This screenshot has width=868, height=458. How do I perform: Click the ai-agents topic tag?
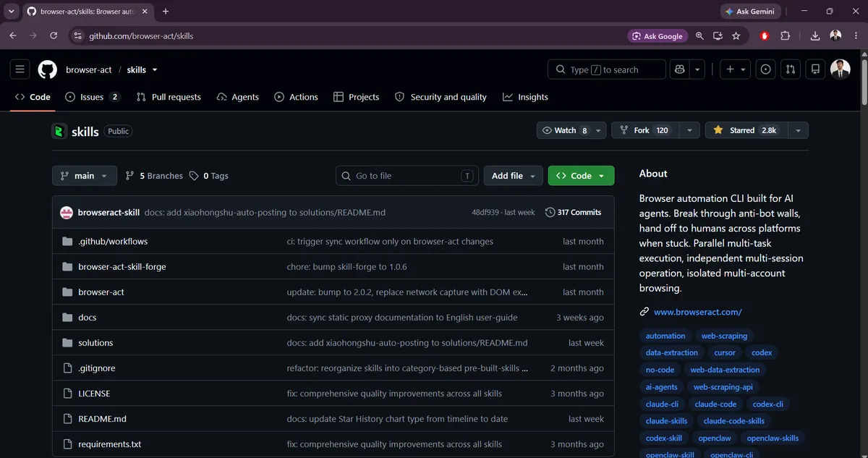662,387
